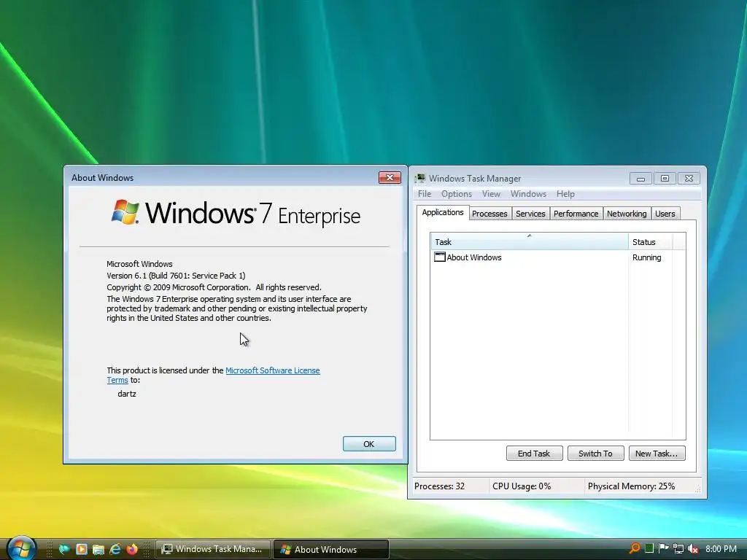Switch to the Networking tab
Screen dimensions: 747x560
[x=627, y=214]
